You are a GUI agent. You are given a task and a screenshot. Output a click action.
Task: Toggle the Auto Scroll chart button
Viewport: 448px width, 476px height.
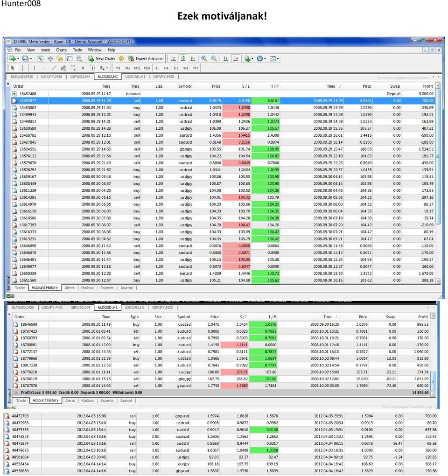point(226,59)
